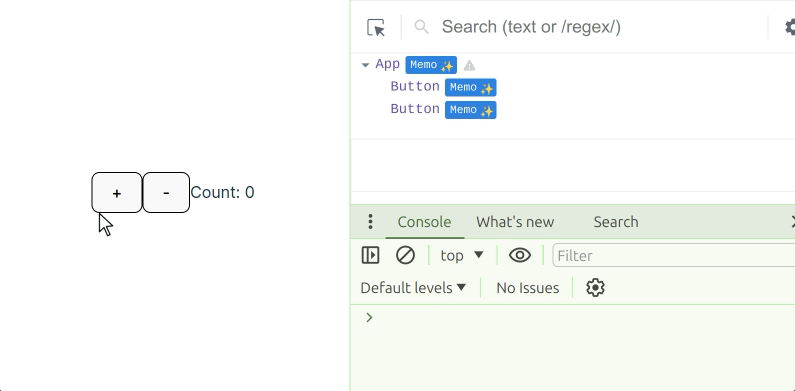Click the minus button to decrement count
795x391 pixels.
[166, 193]
